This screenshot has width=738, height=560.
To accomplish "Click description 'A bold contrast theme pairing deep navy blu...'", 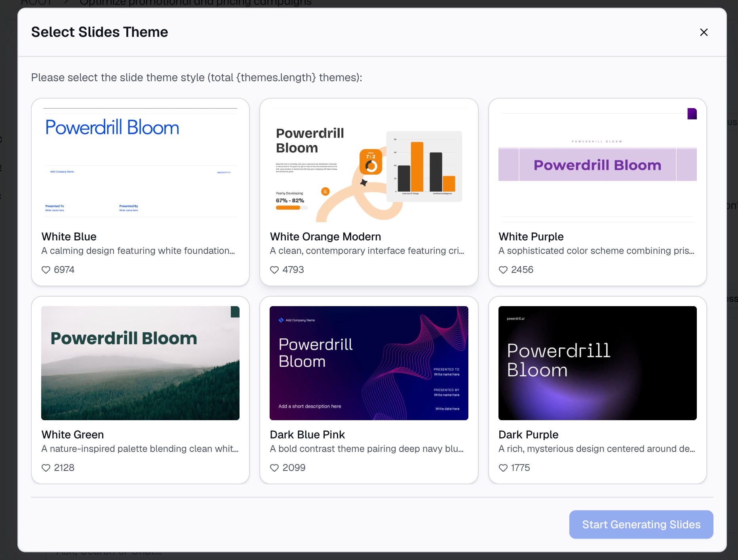I will point(367,449).
